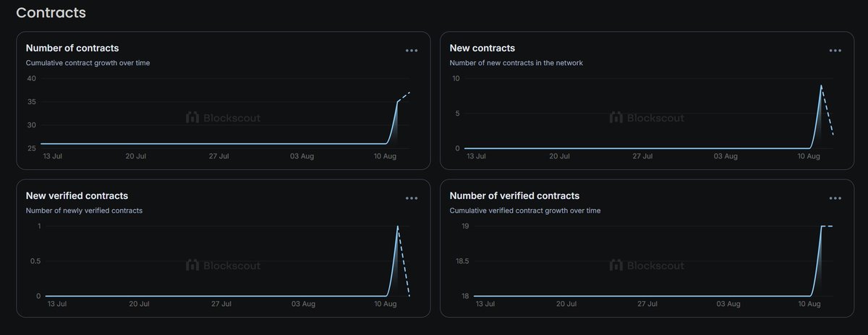The width and height of the screenshot is (868, 335).
Task: Open the Number of contracts chart title
Action: [x=72, y=48]
